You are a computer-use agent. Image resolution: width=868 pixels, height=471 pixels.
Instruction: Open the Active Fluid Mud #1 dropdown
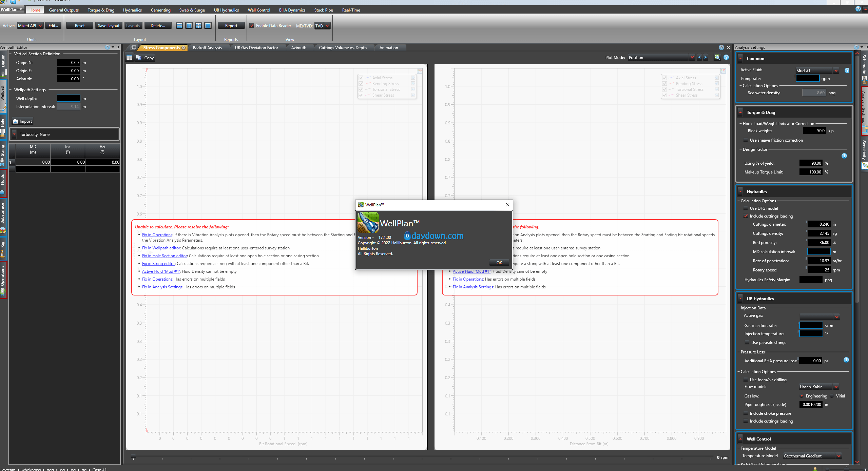coord(817,70)
